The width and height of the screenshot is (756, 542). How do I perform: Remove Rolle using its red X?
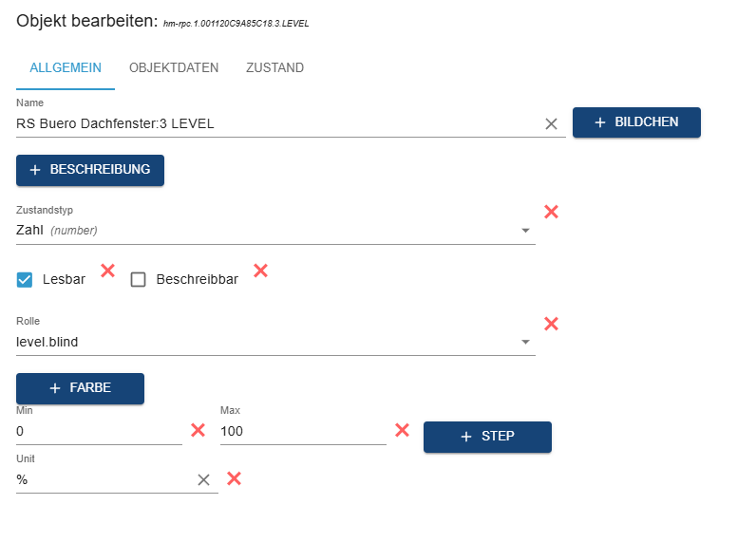click(551, 324)
